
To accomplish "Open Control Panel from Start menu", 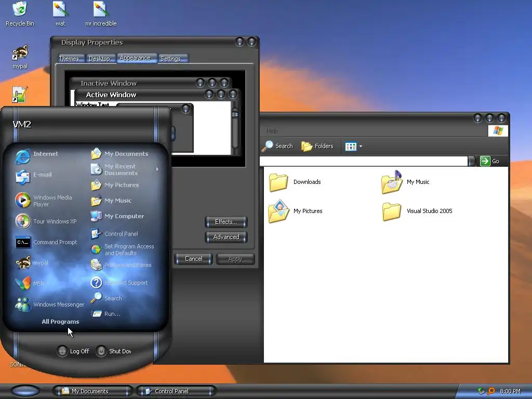I will [x=114, y=234].
